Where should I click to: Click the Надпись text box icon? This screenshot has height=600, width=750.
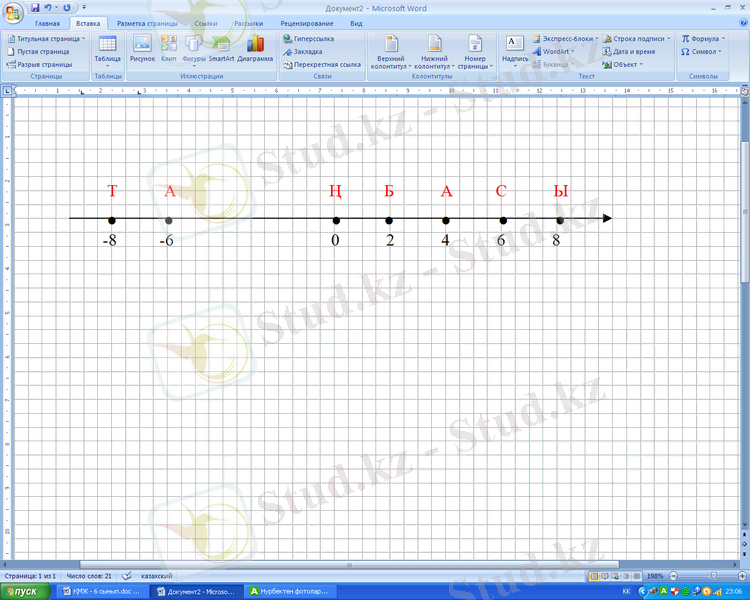[515, 48]
